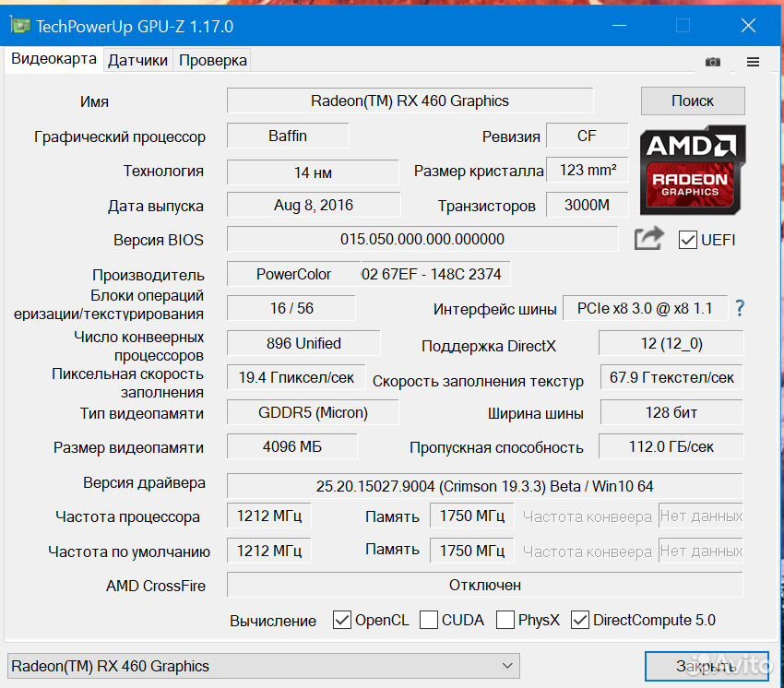The image size is (784, 688).
Task: Click the current Частота конвеера Нет данных field
Action: [701, 516]
